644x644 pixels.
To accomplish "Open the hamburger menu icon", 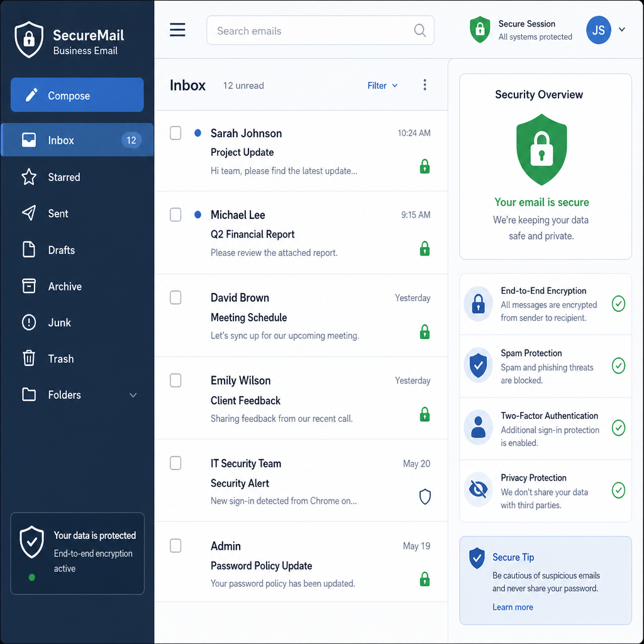I will (177, 30).
